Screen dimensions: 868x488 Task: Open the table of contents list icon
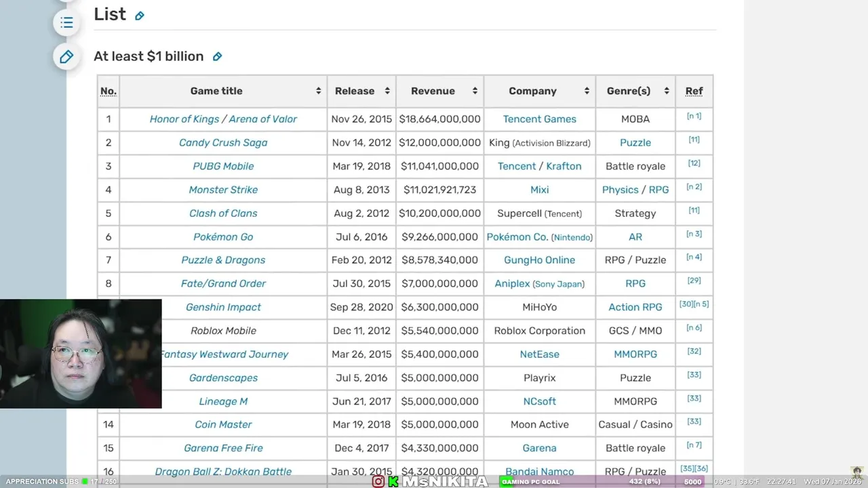tap(66, 23)
